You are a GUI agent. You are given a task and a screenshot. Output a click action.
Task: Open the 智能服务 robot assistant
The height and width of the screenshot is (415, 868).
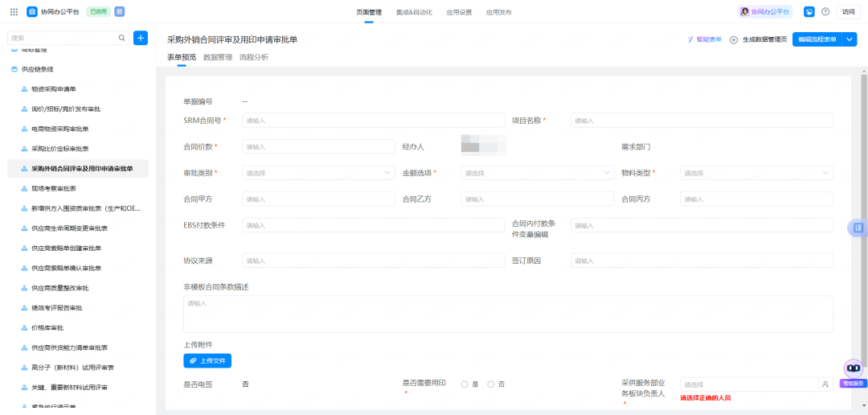tap(854, 370)
